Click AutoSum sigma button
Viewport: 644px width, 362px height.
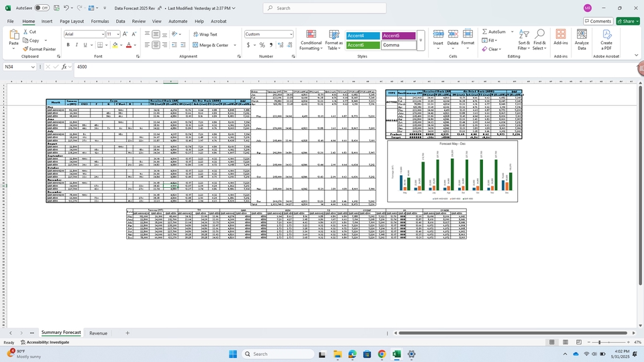493,32
